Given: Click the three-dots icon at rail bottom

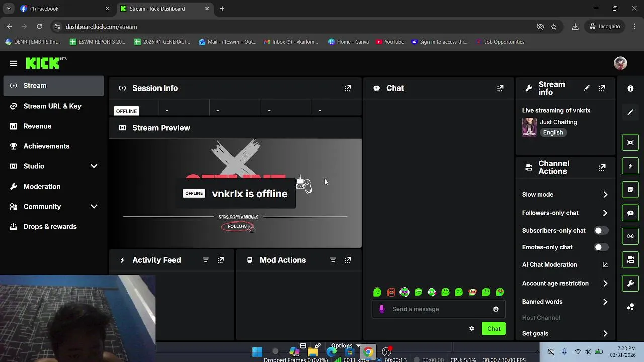Looking at the screenshot, I should pyautogui.click(x=630, y=307).
